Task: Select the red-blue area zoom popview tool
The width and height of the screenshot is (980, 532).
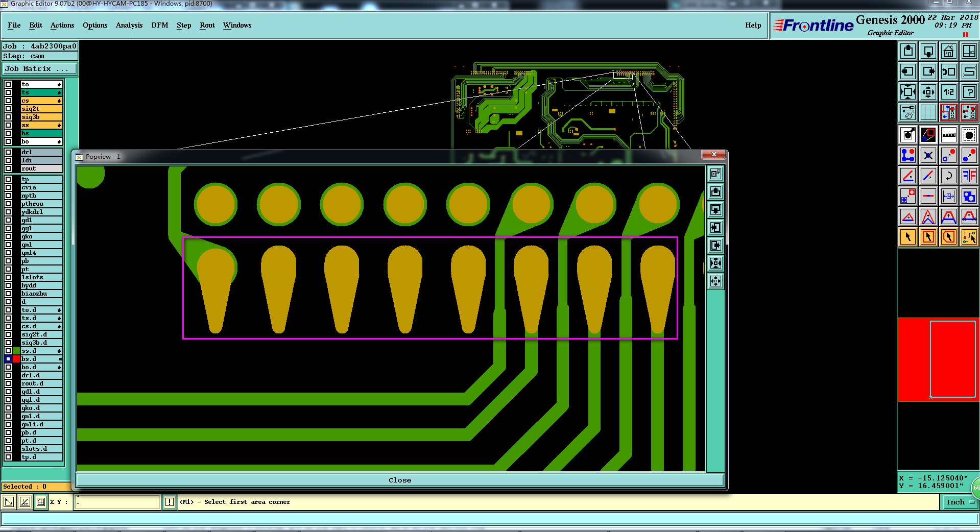Action: (x=928, y=135)
